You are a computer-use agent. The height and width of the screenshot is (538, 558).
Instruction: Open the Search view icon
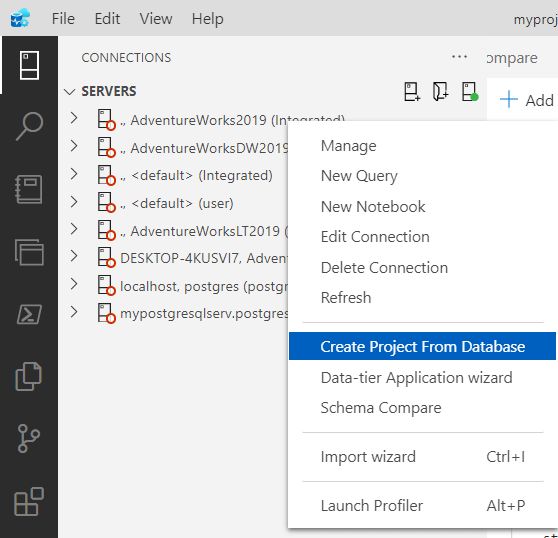click(x=29, y=126)
